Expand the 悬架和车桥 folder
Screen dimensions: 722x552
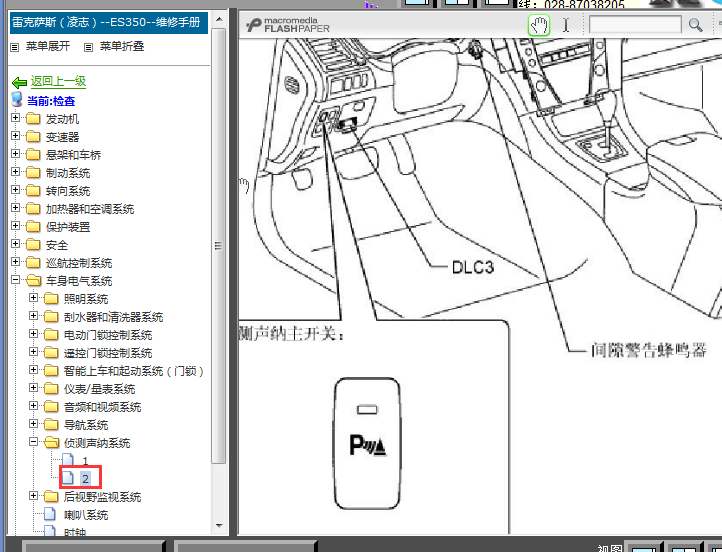15,154
